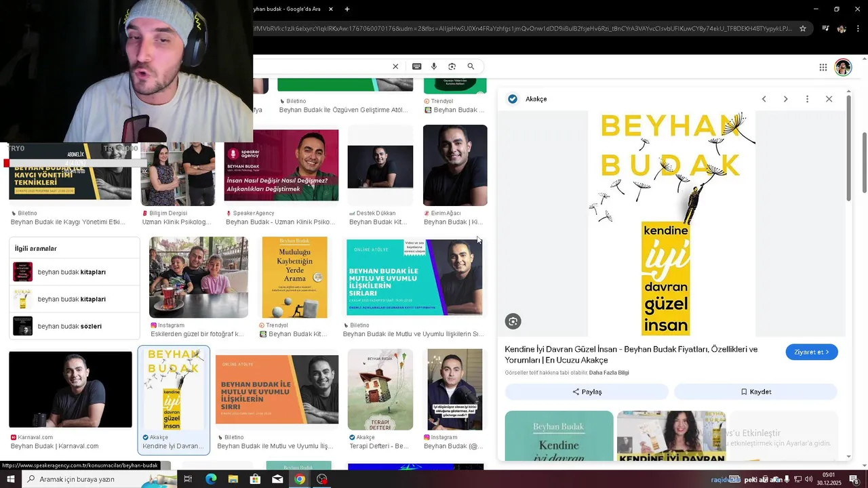The height and width of the screenshot is (488, 868).
Task: Open the related woman holding book image
Action: pyautogui.click(x=671, y=436)
